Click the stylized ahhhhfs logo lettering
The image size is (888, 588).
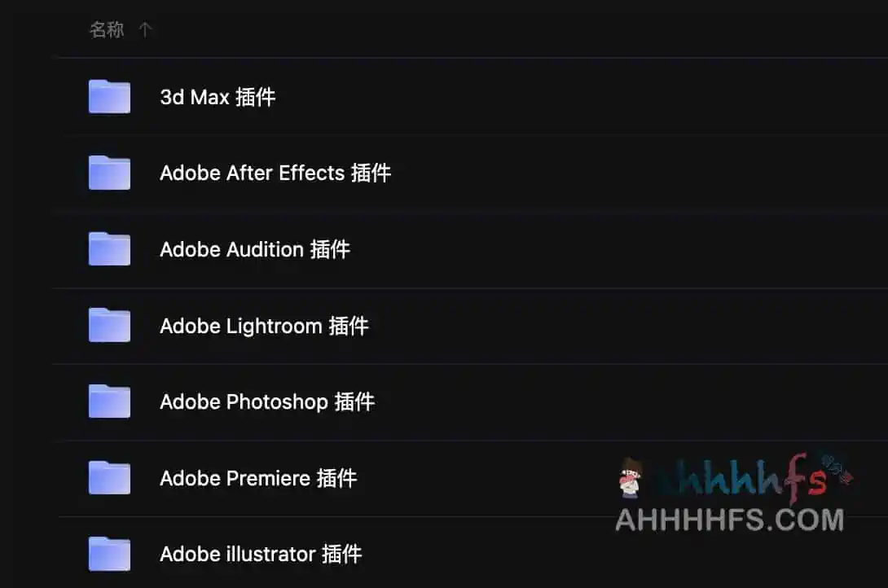(x=741, y=479)
